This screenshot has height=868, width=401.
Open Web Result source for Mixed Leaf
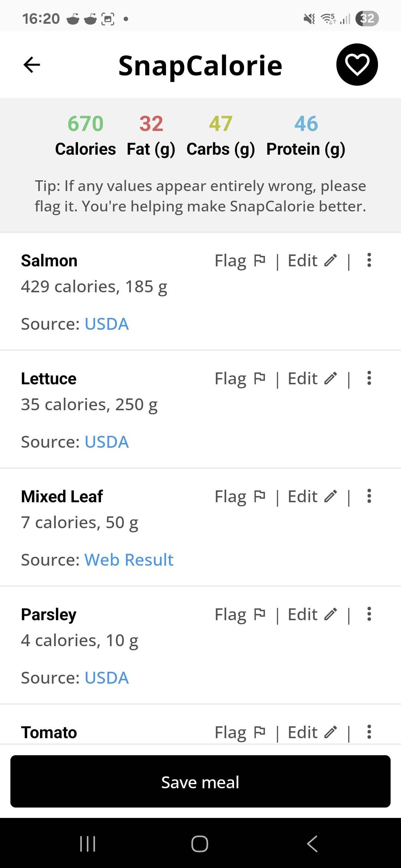click(x=129, y=560)
